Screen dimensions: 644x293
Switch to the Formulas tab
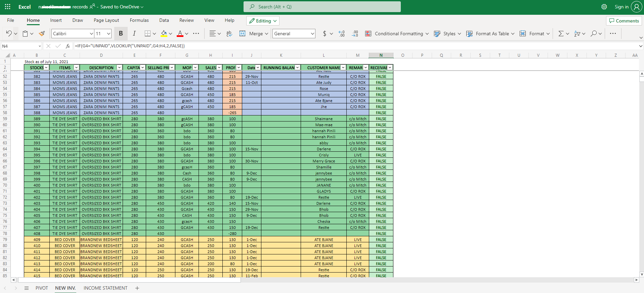pyautogui.click(x=139, y=20)
